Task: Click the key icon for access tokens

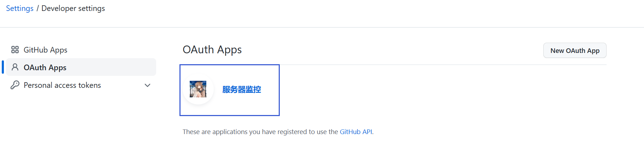Action: [x=15, y=85]
